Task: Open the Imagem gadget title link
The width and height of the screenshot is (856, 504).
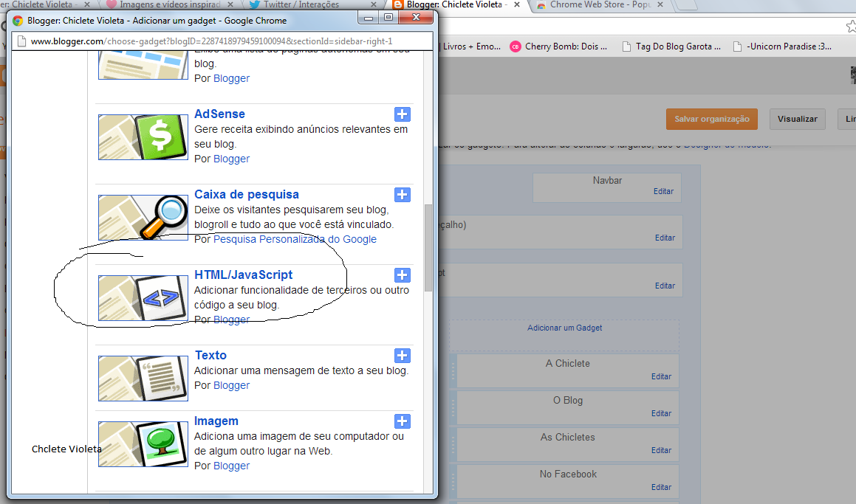Action: [x=216, y=421]
